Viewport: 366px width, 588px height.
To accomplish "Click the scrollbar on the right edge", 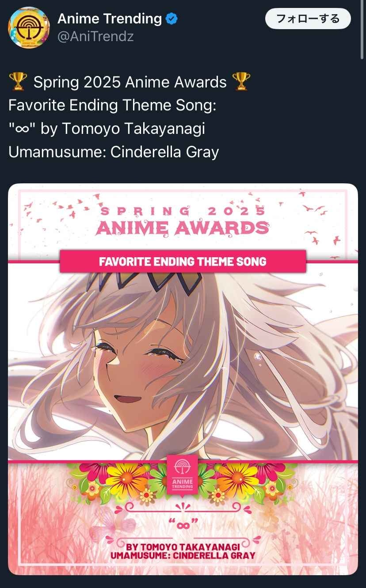I will click(x=363, y=29).
